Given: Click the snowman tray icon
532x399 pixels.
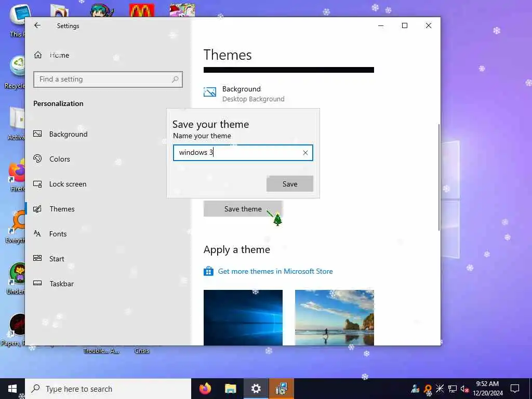Looking at the screenshot, I should [415, 389].
